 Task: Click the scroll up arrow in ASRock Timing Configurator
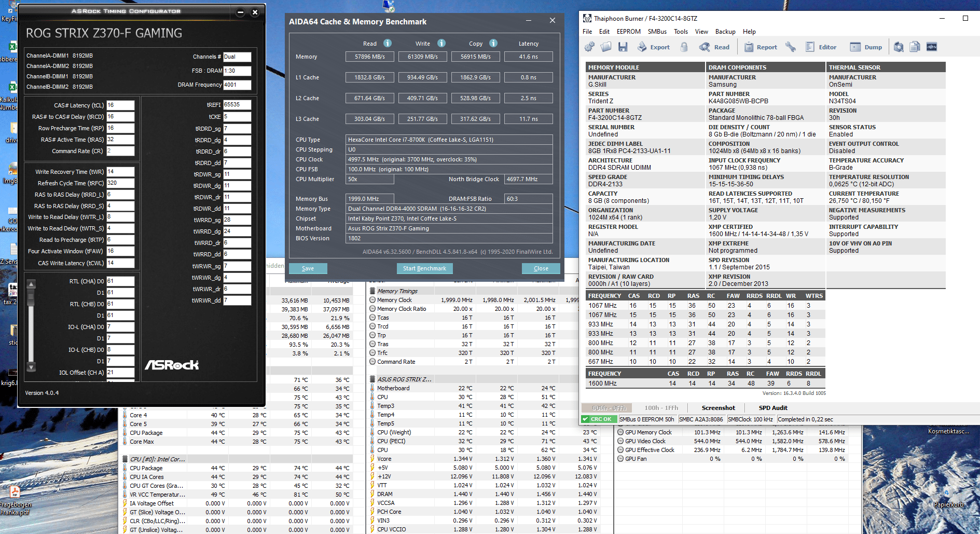31,284
